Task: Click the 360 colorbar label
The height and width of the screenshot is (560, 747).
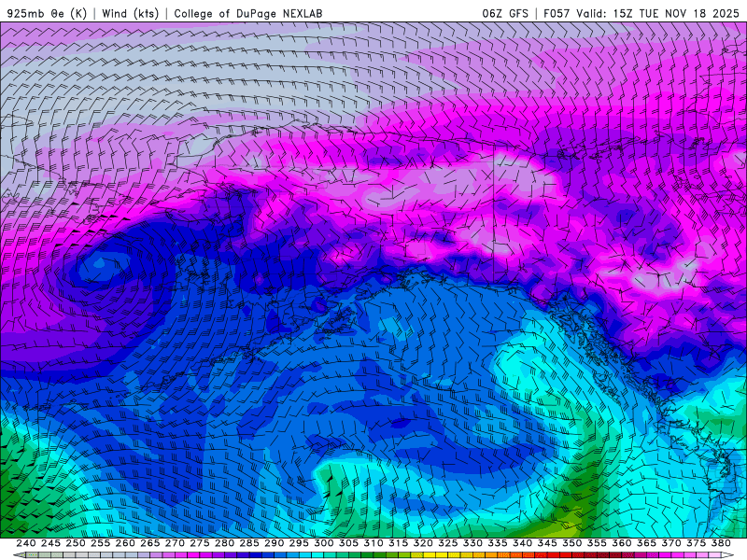Action: click(621, 543)
